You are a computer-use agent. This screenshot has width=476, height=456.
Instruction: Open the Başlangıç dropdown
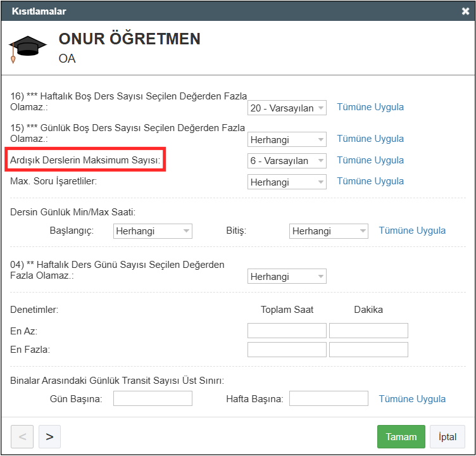click(153, 231)
